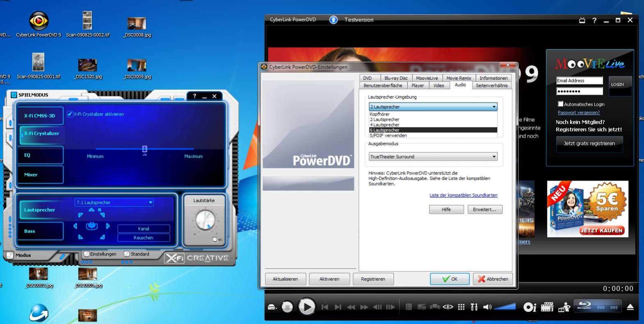Viewport: 644px width, 324px height.
Task: Open Scan-090825-0001.tif on the desktop
Action: pyautogui.click(x=39, y=66)
